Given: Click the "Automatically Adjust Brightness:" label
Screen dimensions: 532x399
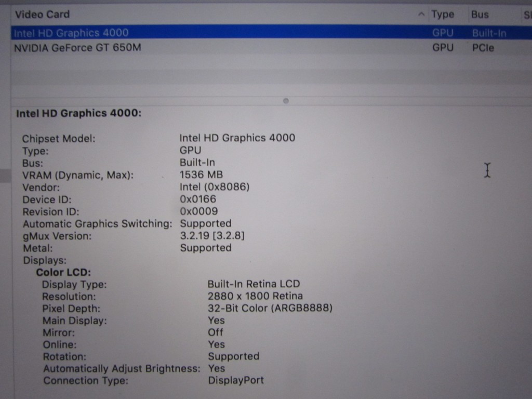Looking at the screenshot, I should point(122,369).
